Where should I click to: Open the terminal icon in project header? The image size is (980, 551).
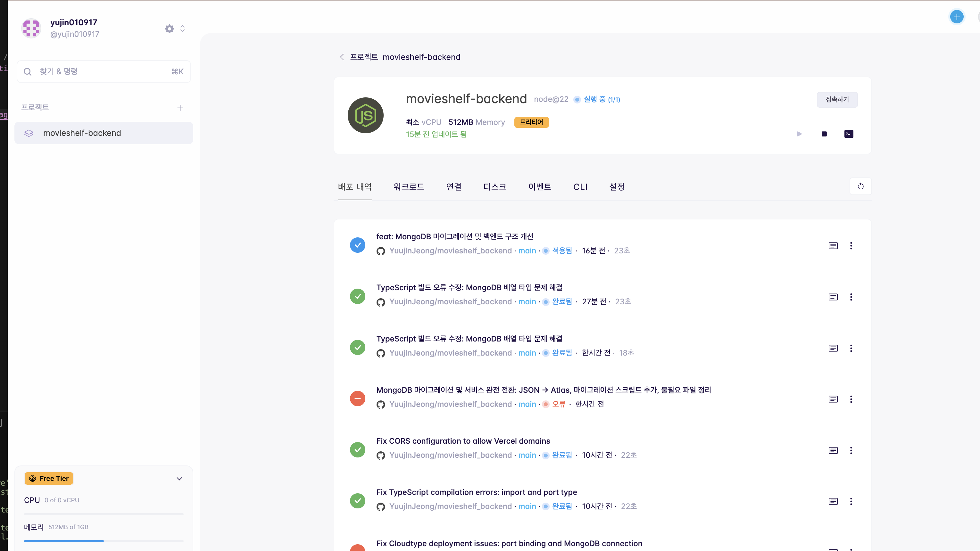[x=848, y=134]
